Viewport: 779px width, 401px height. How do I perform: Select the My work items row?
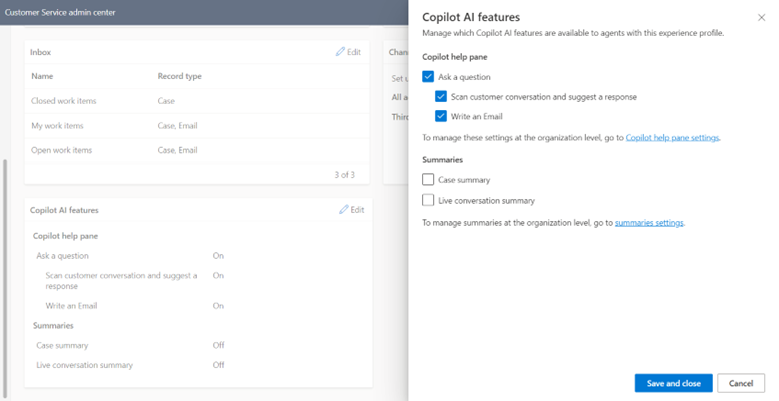point(57,126)
